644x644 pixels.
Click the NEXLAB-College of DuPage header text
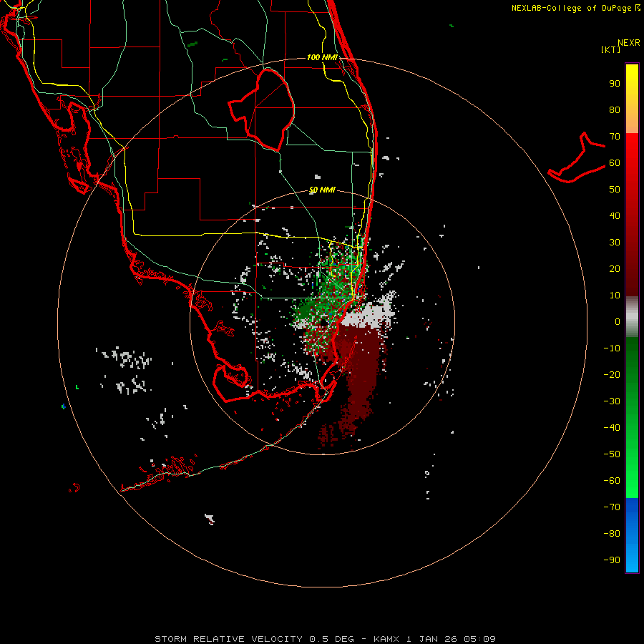tap(575, 8)
